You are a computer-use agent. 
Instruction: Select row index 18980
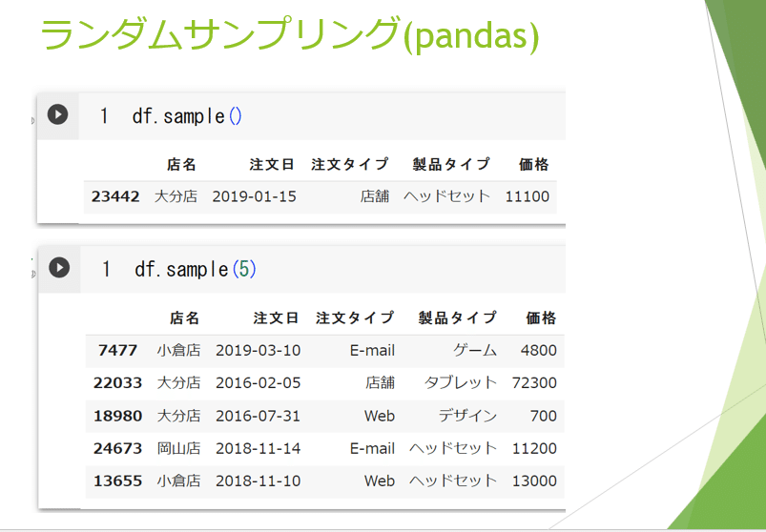pos(117,416)
